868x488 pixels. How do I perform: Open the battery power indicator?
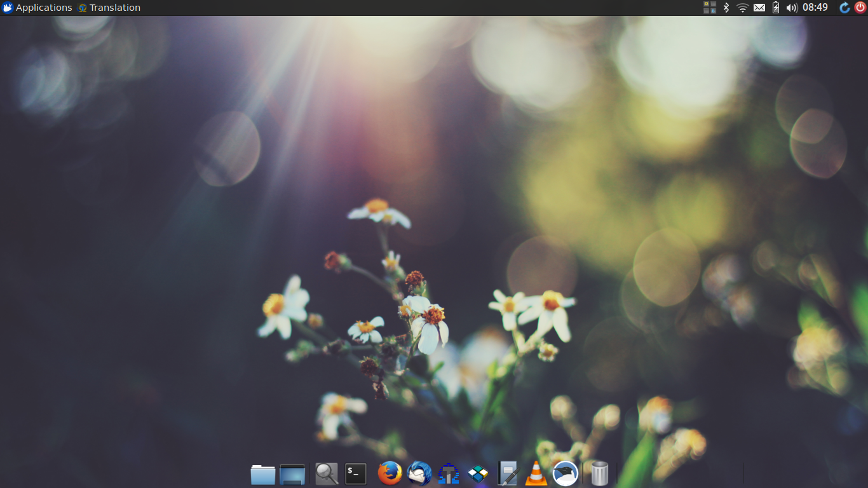point(776,8)
